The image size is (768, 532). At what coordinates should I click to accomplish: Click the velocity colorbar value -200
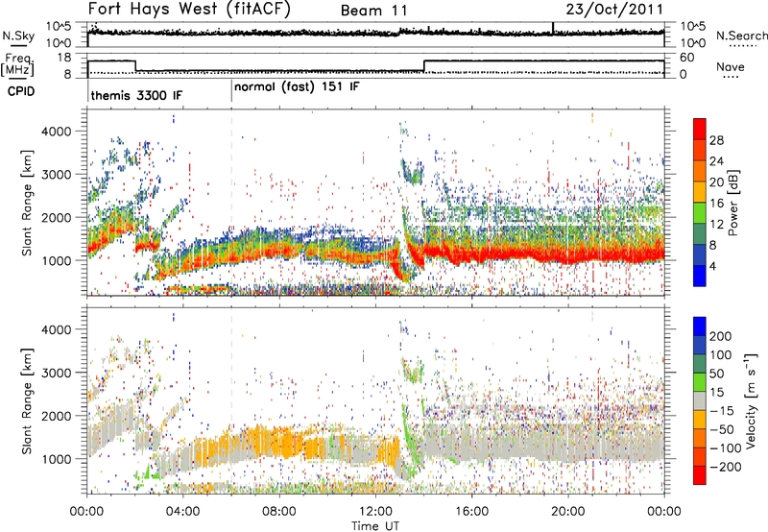725,467
